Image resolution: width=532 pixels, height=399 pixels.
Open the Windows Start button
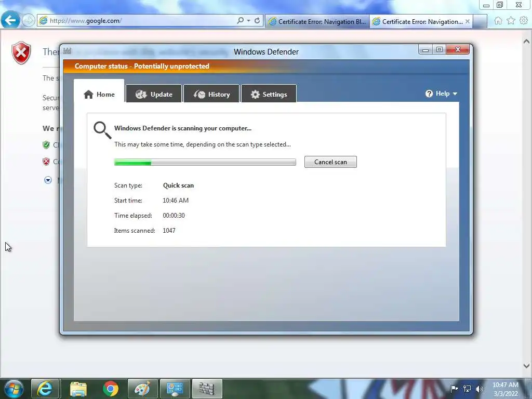coord(14,389)
